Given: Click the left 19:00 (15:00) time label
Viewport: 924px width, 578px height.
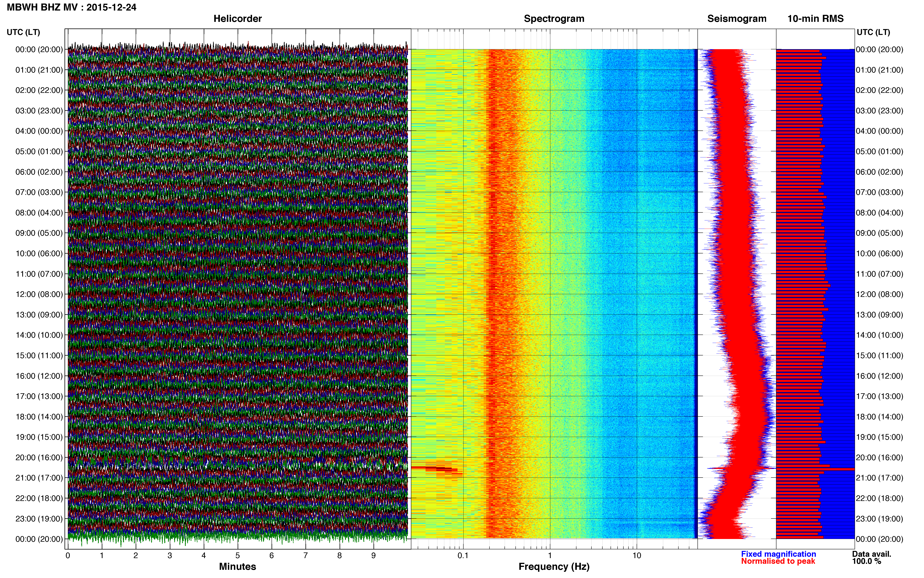Looking at the screenshot, I should (x=39, y=437).
